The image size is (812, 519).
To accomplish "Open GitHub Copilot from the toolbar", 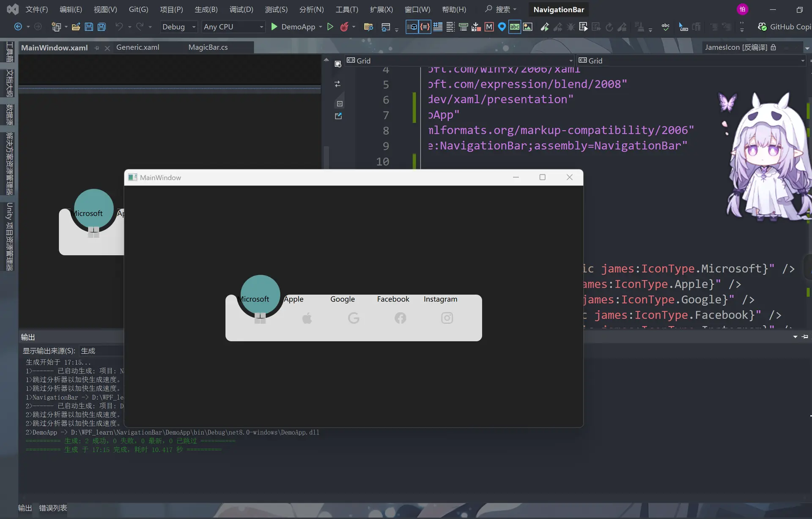I will (x=785, y=27).
